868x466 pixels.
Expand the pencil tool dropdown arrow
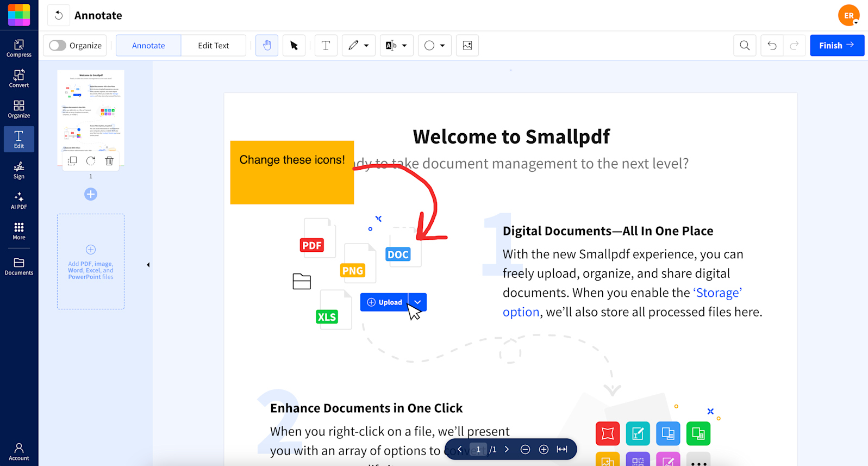point(366,46)
